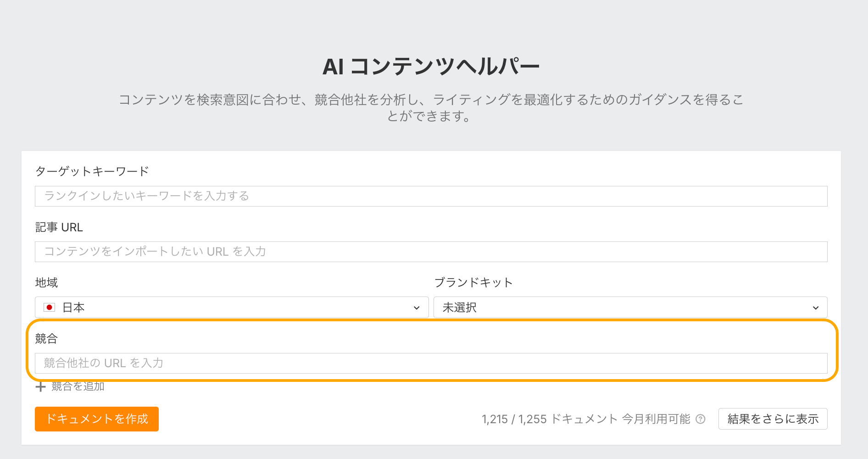Expand the ブランドキット dropdown chevron arrow
The width and height of the screenshot is (868, 459).
(x=815, y=308)
